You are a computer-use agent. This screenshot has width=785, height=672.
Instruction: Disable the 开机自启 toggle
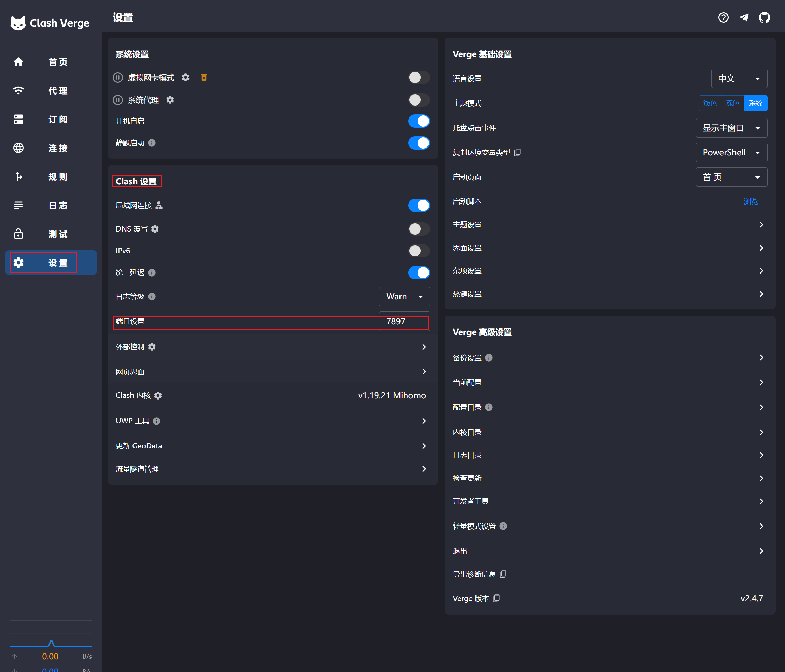click(419, 121)
